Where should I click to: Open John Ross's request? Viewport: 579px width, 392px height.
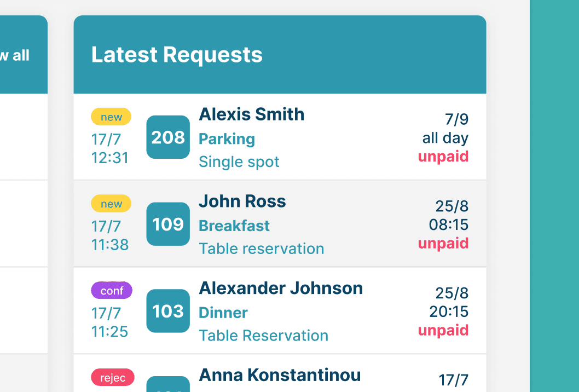coord(242,201)
